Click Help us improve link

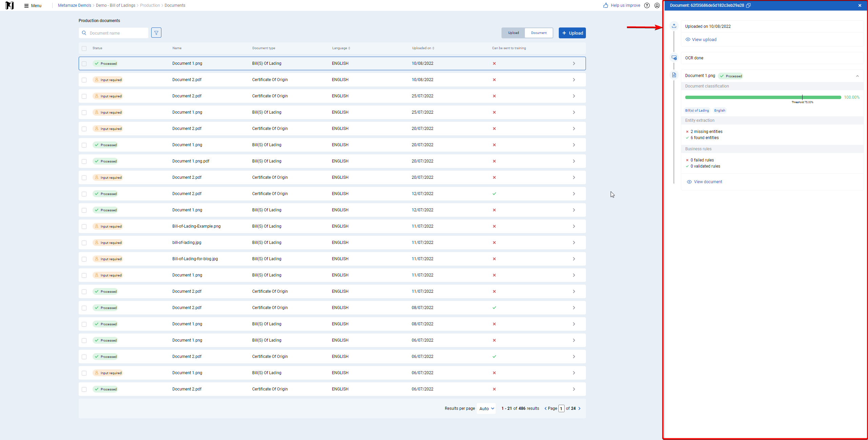coord(625,5)
